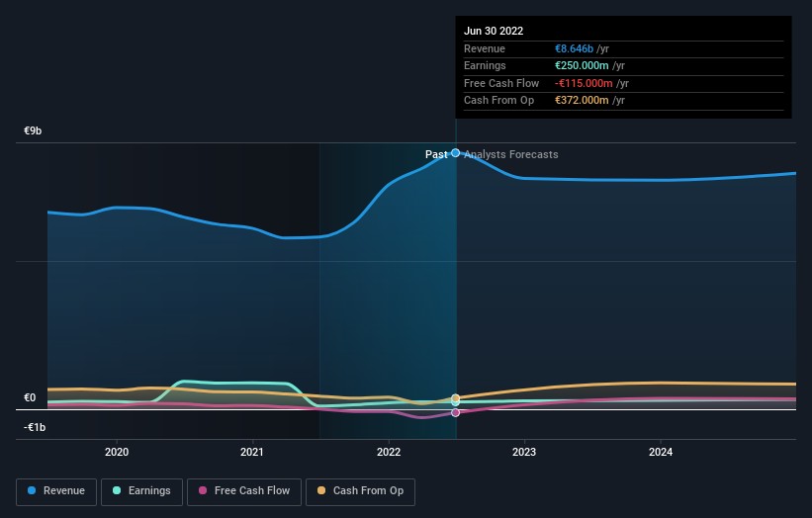Click the 2023 x-axis label
Image resolution: width=812 pixels, height=518 pixels.
tap(524, 452)
